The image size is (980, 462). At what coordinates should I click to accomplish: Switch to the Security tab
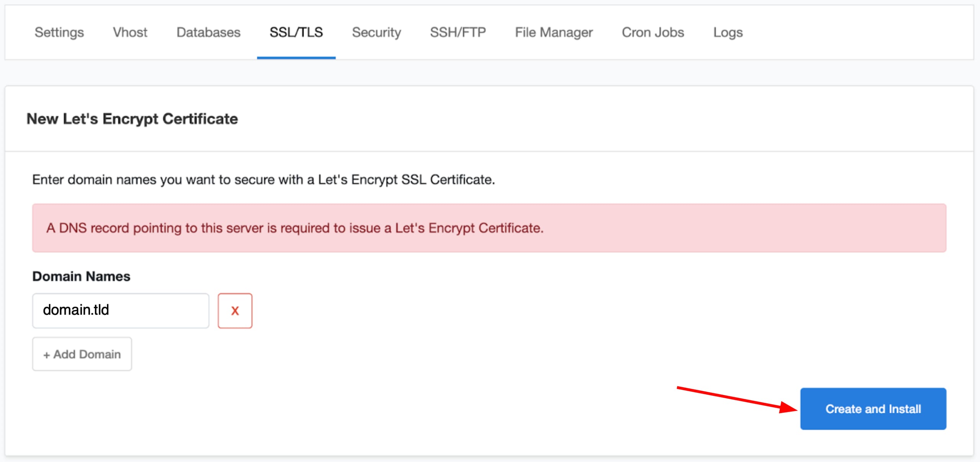pyautogui.click(x=376, y=33)
